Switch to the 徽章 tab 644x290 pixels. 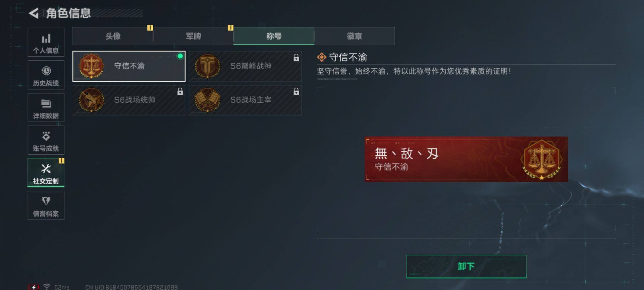(354, 36)
